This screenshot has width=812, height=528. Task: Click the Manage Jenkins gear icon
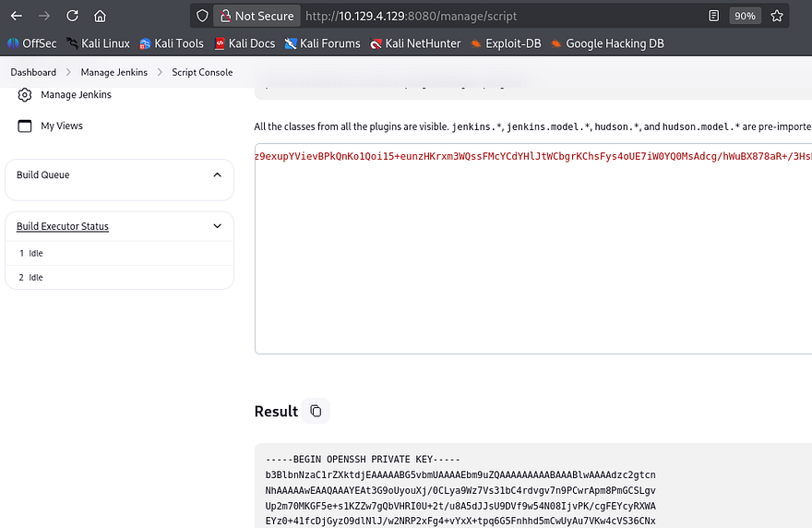click(x=25, y=95)
